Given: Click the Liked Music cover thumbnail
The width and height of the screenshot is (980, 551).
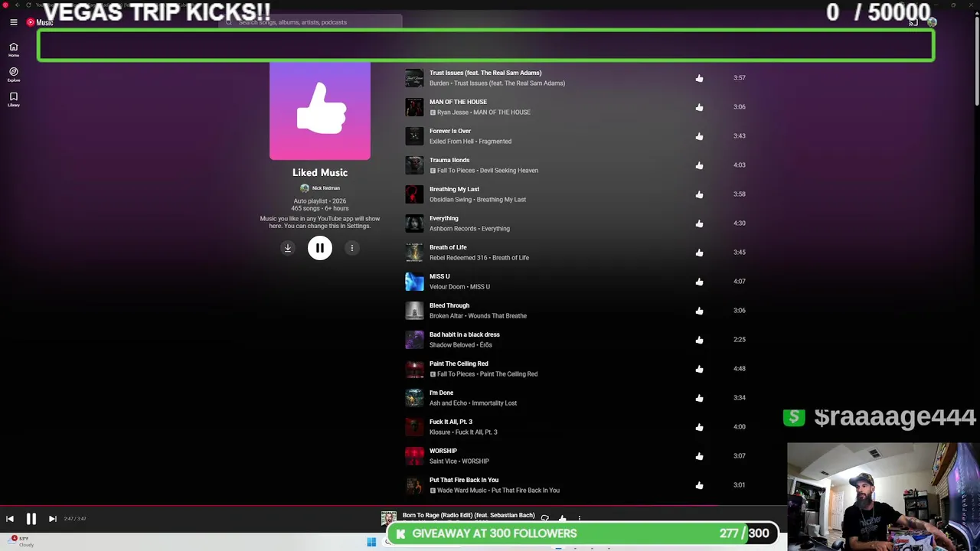Looking at the screenshot, I should pos(320,111).
